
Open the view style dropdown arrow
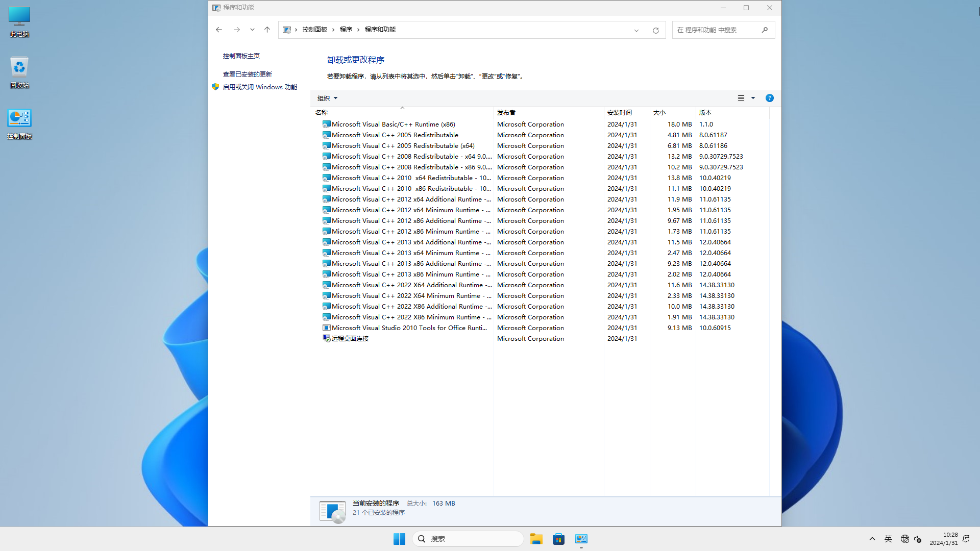752,97
